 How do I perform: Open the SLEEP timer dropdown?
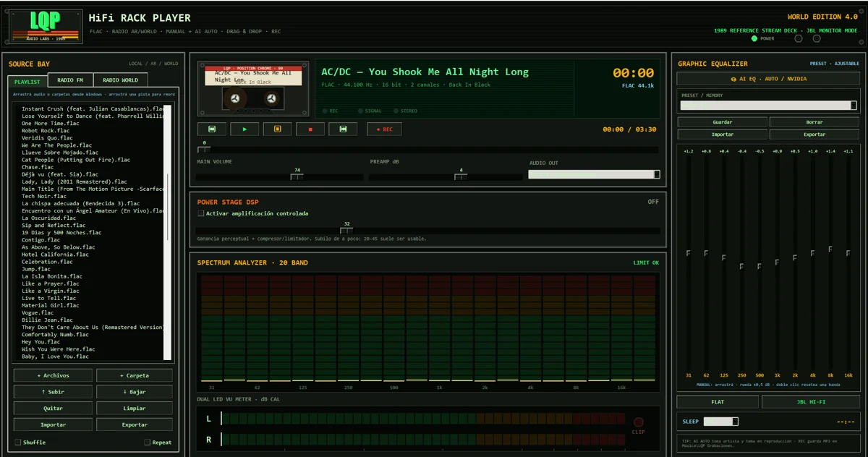[x=721, y=422]
